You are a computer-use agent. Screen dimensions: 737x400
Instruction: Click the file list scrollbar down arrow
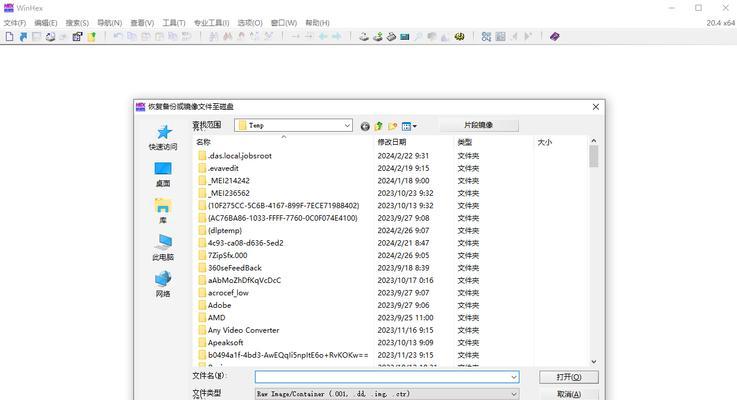[x=594, y=361]
